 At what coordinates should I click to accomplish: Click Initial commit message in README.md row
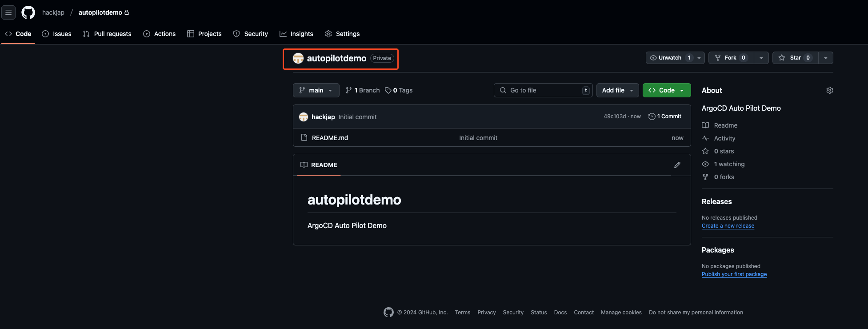click(478, 138)
